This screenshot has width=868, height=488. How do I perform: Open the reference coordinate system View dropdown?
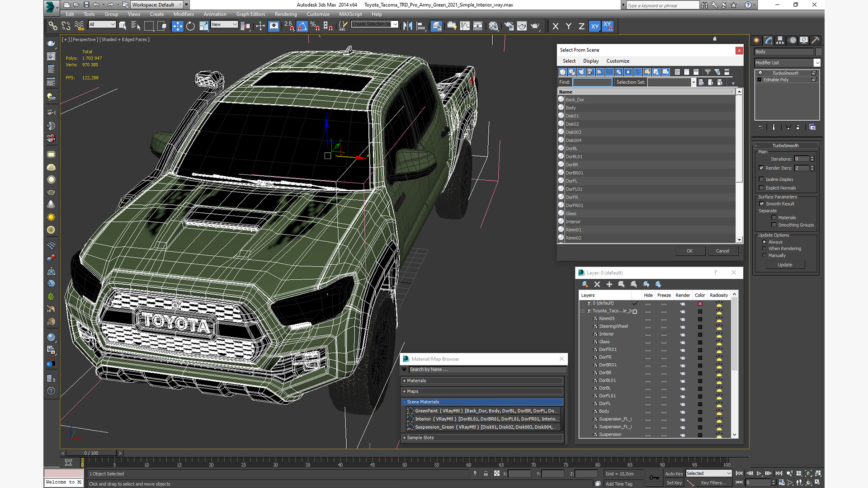(x=224, y=24)
